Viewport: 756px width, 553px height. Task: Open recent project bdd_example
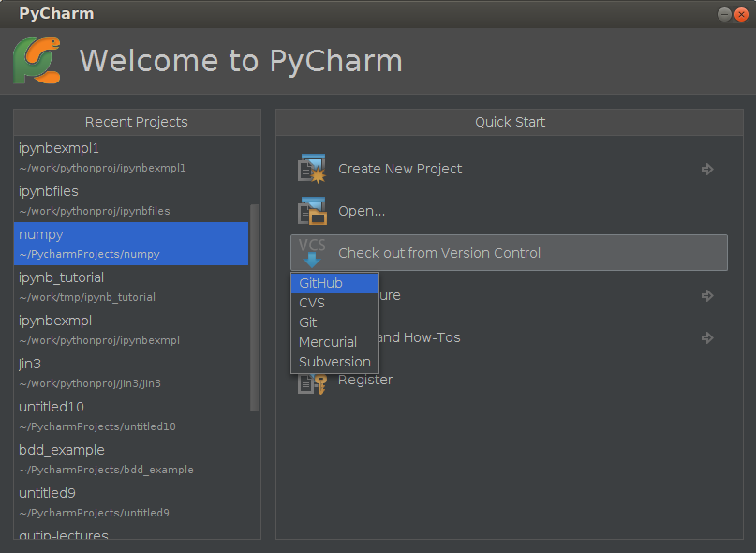tap(131, 459)
